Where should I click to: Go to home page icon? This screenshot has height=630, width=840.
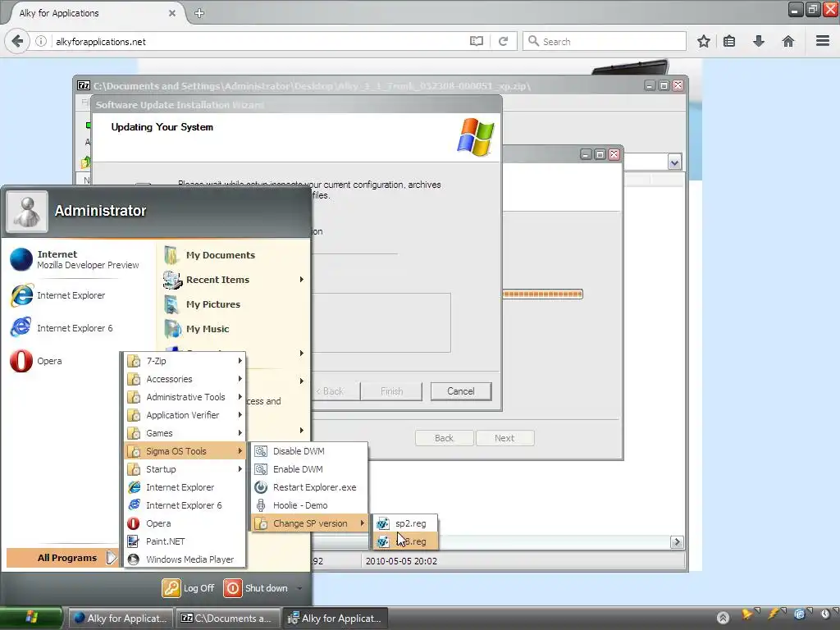coord(788,41)
